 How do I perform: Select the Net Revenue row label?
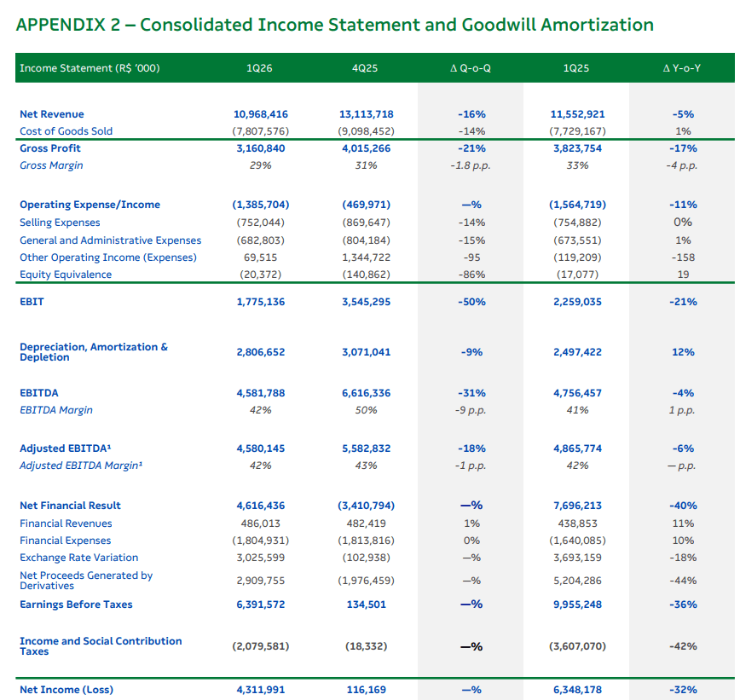[x=52, y=114]
